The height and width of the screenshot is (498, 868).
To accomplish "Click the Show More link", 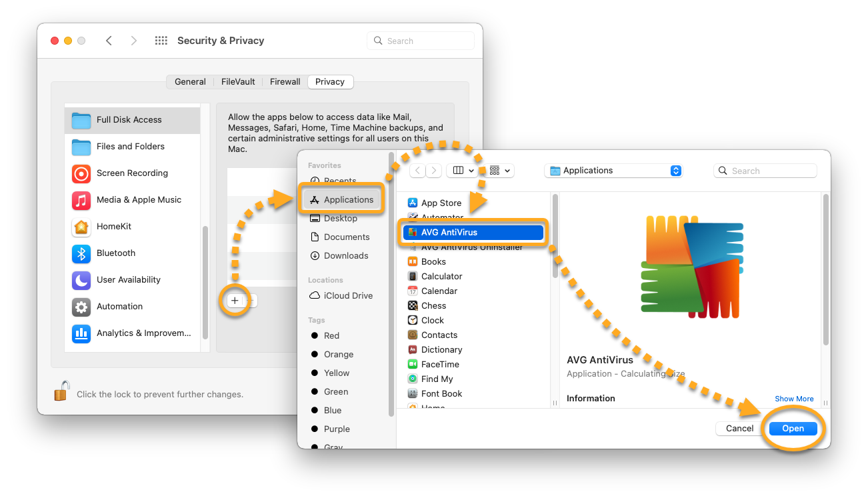I will point(794,399).
